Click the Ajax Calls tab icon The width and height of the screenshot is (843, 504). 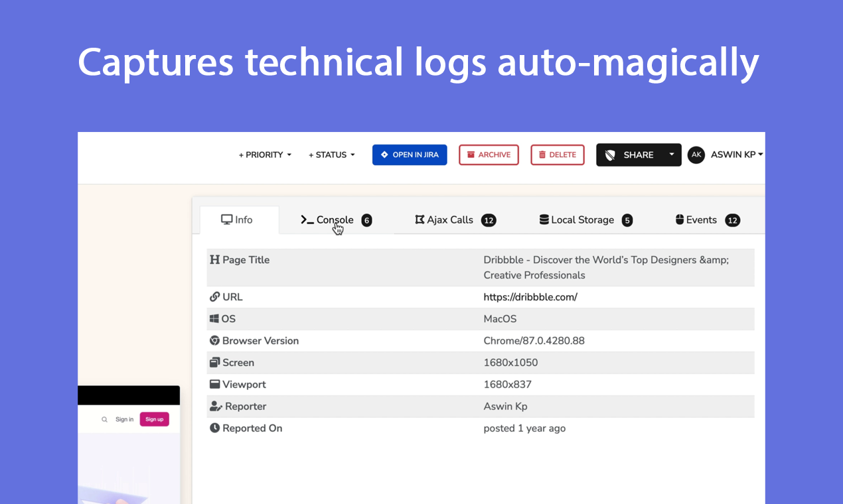pos(420,220)
